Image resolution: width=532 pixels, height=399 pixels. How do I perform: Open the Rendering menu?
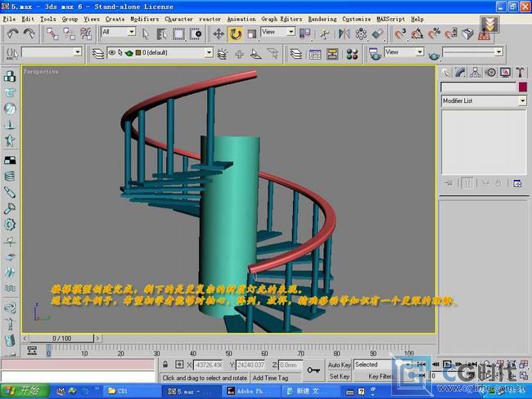322,19
